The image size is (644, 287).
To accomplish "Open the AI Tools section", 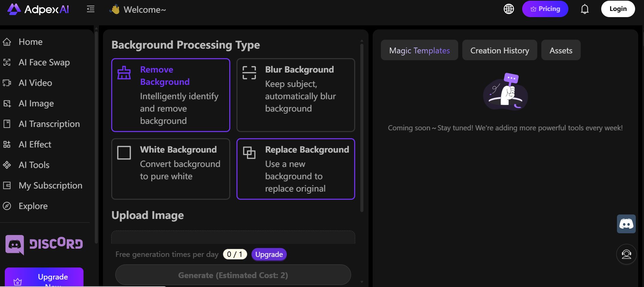I will pos(34,165).
